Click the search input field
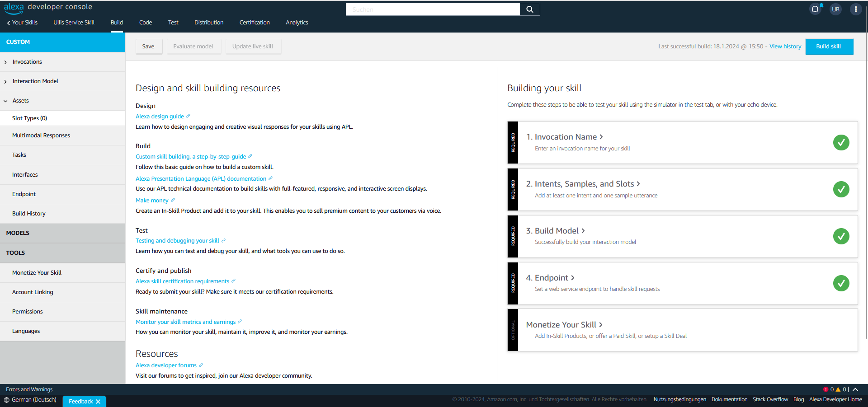The height and width of the screenshot is (407, 868). 433,9
